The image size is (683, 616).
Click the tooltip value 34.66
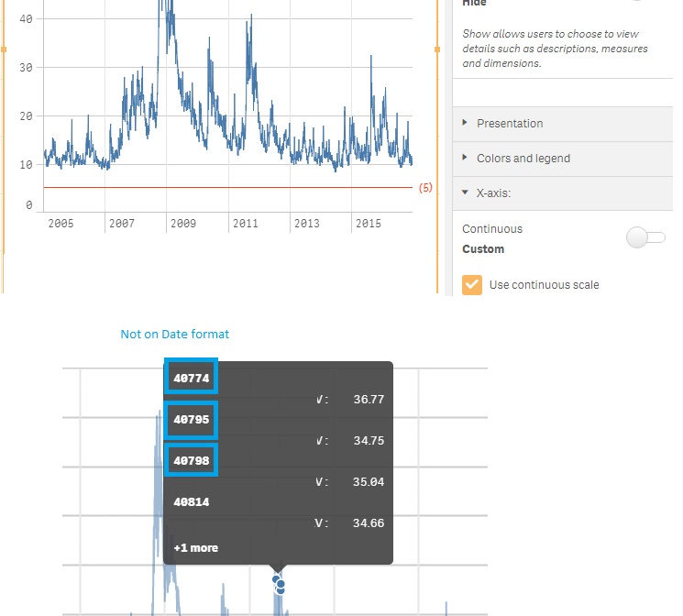pos(369,522)
